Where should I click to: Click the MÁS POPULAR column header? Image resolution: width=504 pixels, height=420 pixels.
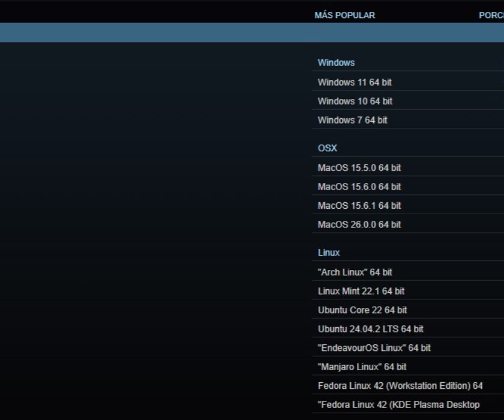tap(344, 15)
